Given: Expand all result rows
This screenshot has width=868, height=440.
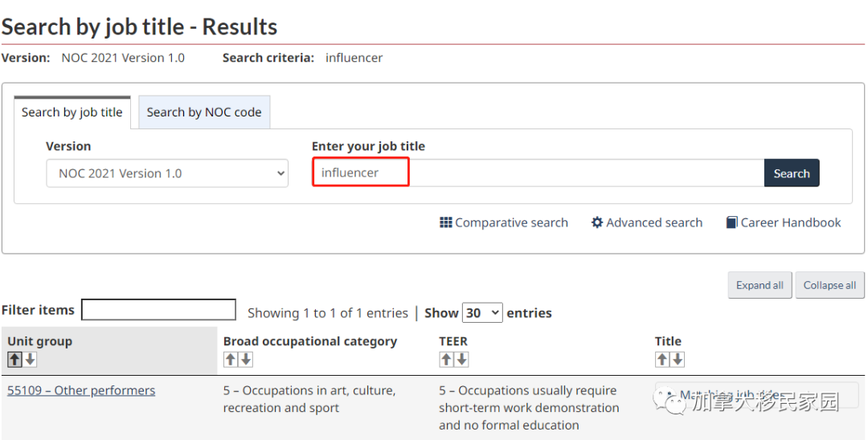Looking at the screenshot, I should point(759,285).
